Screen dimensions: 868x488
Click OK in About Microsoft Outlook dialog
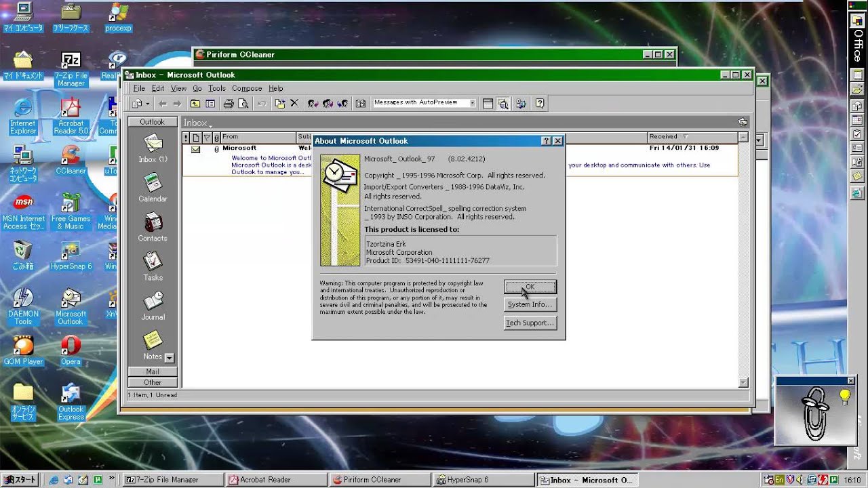tap(530, 287)
